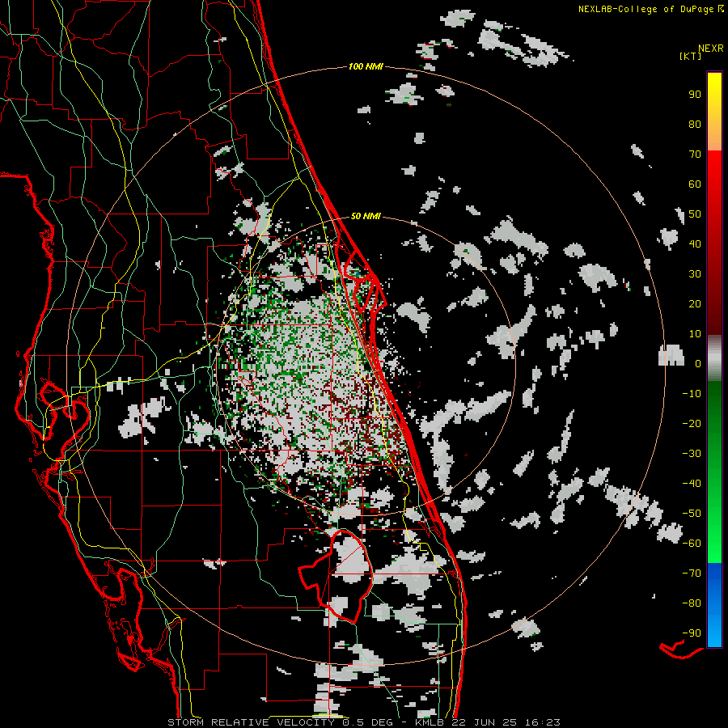Click the 80 value on velocity scale
728x728 pixels.
(x=695, y=125)
